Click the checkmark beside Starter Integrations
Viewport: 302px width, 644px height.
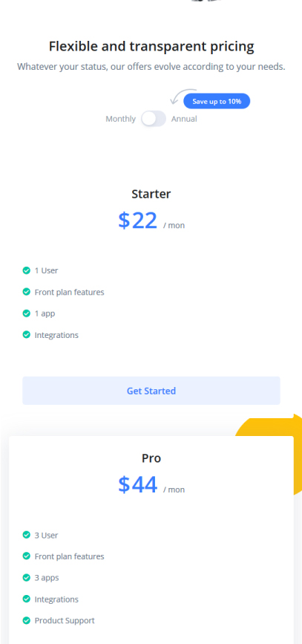pos(26,334)
